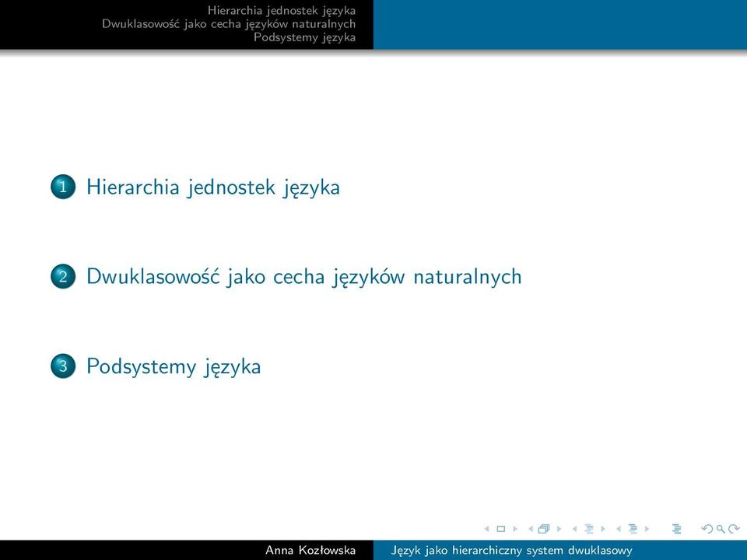The height and width of the screenshot is (560, 747).
Task: Click the go forward curved arrow
Action: click(734, 529)
